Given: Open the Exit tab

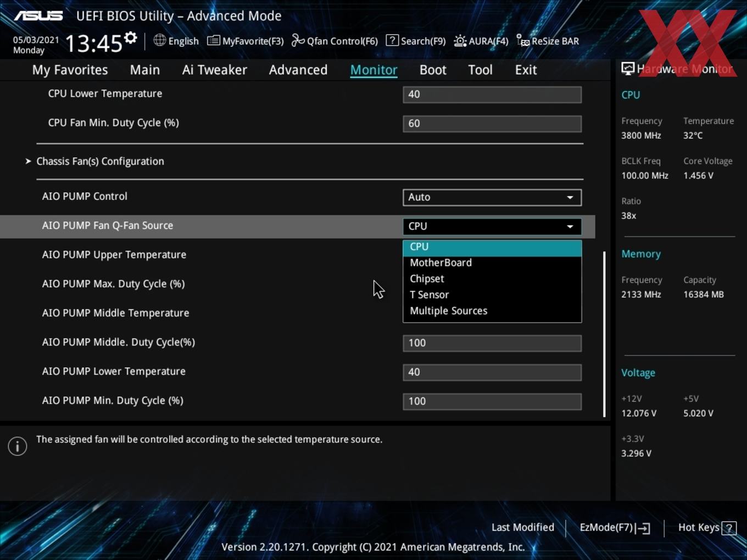Looking at the screenshot, I should point(526,70).
